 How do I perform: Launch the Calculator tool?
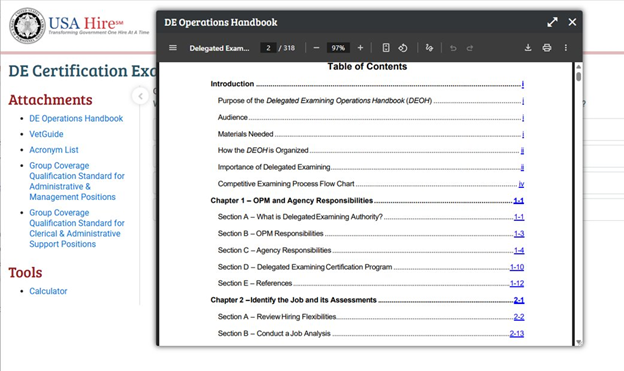pos(48,291)
